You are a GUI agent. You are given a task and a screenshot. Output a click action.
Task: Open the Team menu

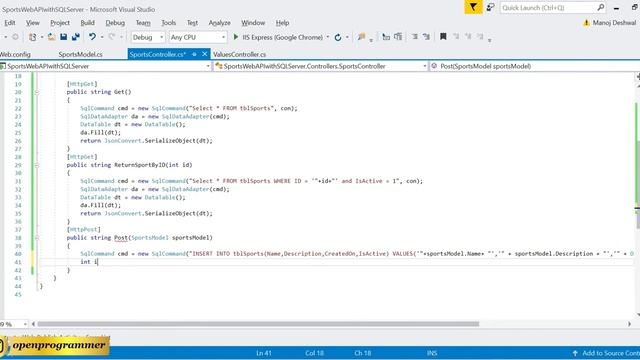[x=143, y=23]
